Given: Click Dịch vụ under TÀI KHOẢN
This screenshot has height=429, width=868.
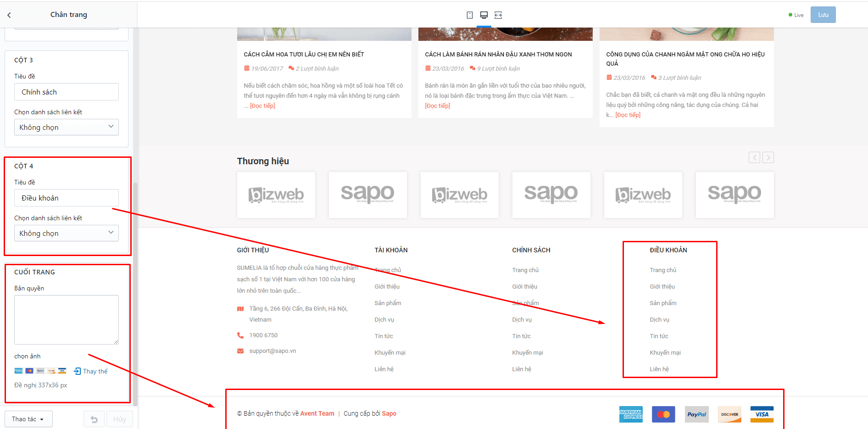Looking at the screenshot, I should [384, 320].
